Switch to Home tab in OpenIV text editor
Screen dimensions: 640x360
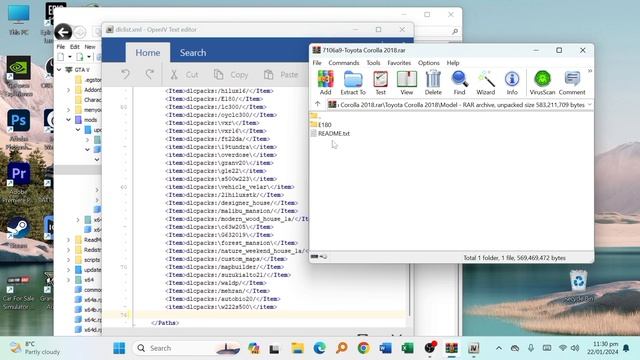pyautogui.click(x=148, y=53)
